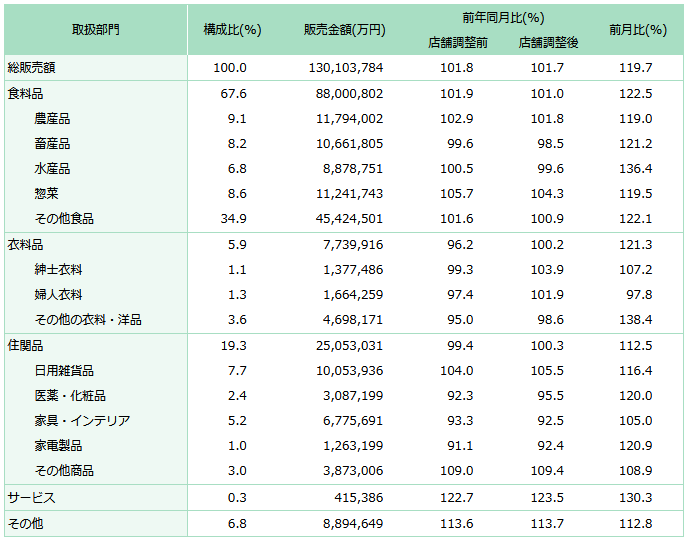Select the 婦人衣料 row label
Image resolution: width=694 pixels, height=542 pixels.
pos(58,295)
